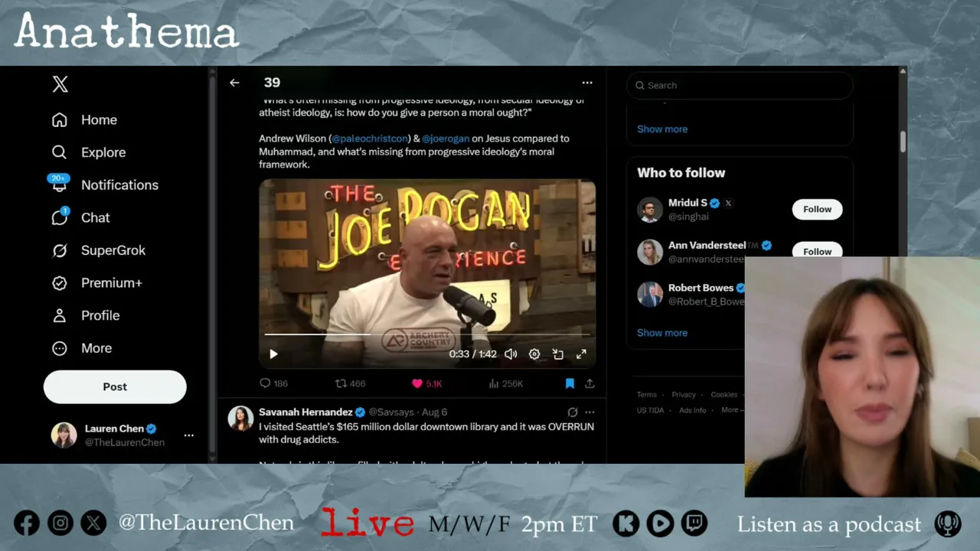Open Robert Bowes's avatar
Viewport: 980px width, 551px height.
pos(650,295)
